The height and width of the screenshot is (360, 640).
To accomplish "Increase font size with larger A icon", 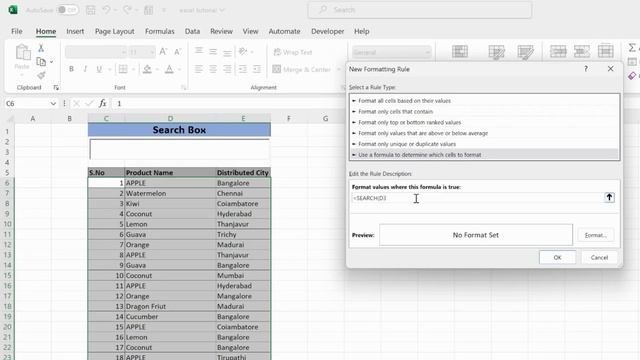I will [x=163, y=52].
